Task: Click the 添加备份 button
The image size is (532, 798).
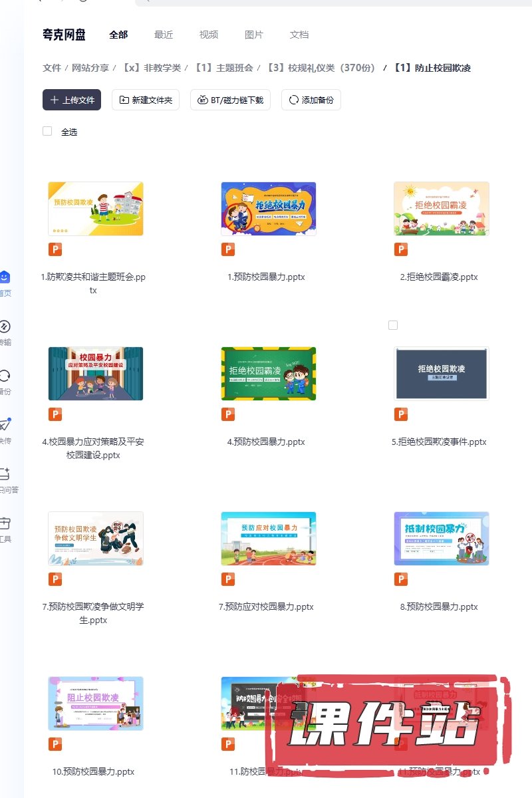Action: point(311,100)
